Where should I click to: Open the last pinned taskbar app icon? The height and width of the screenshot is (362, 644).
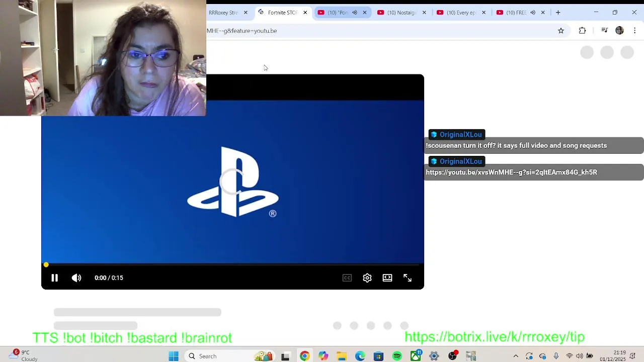click(471, 356)
